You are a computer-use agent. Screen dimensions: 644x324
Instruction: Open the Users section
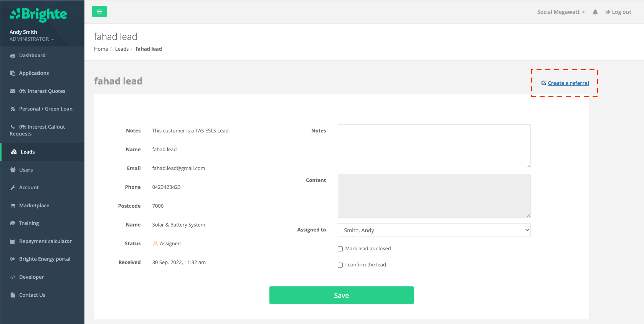(26, 170)
